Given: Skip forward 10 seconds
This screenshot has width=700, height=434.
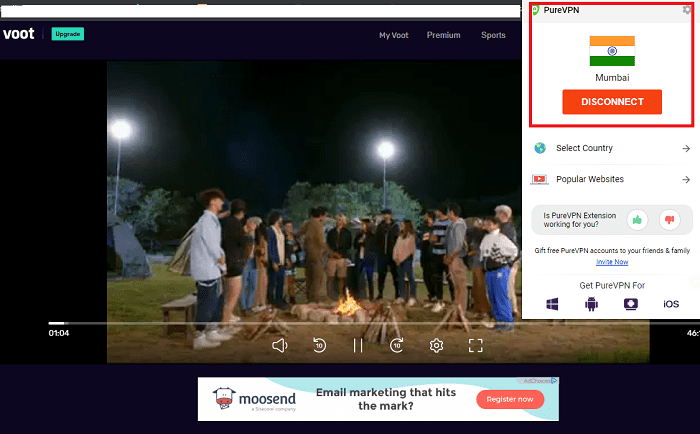Looking at the screenshot, I should [396, 345].
